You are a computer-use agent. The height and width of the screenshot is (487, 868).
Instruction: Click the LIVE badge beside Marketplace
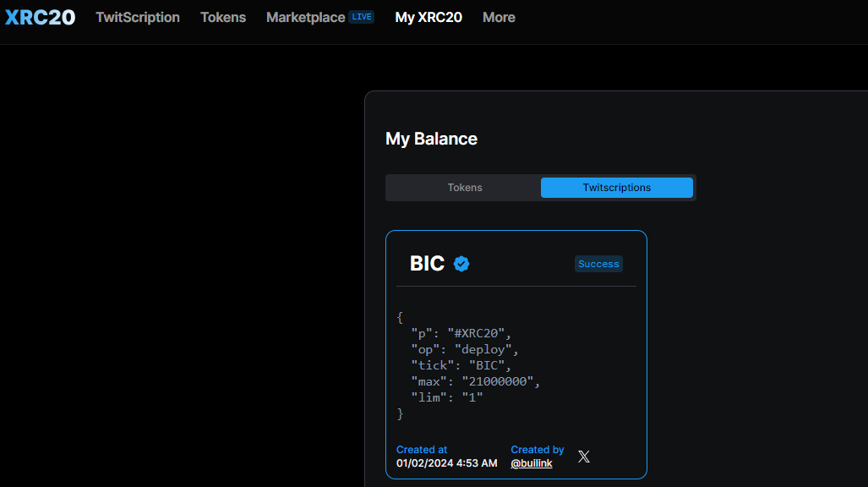pyautogui.click(x=362, y=17)
